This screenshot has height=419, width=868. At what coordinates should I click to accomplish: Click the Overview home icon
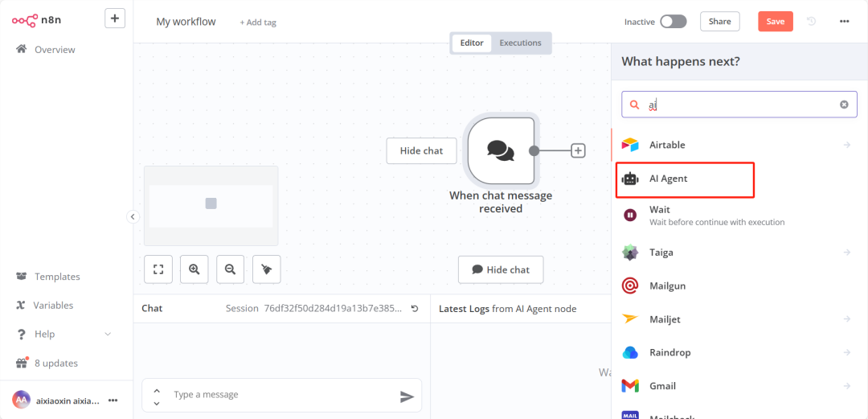click(x=22, y=49)
